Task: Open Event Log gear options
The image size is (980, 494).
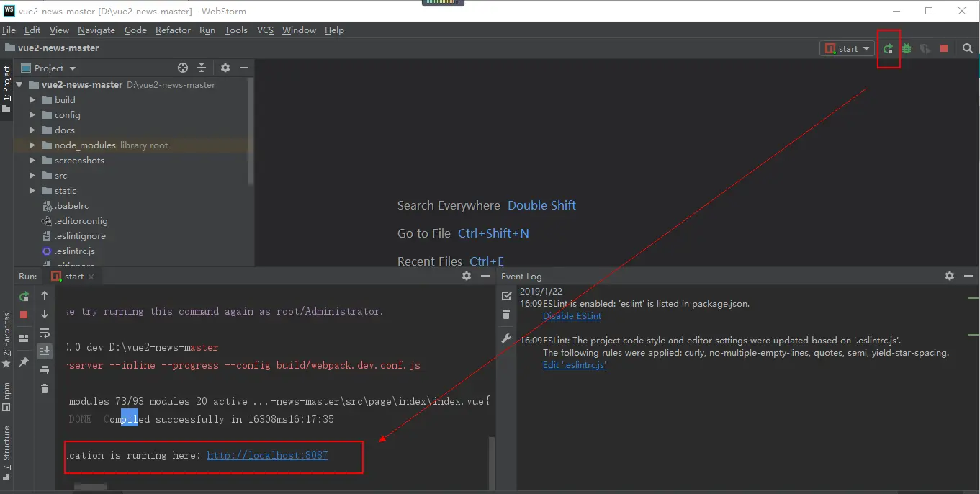Action: click(x=950, y=276)
